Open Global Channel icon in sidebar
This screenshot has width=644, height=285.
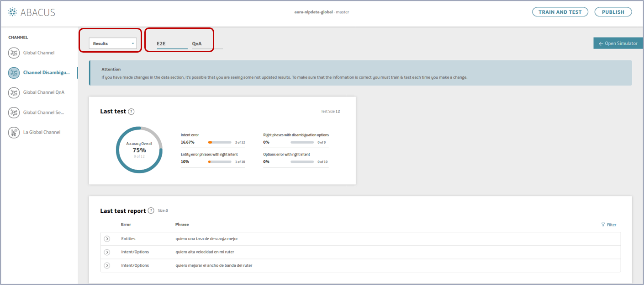14,53
